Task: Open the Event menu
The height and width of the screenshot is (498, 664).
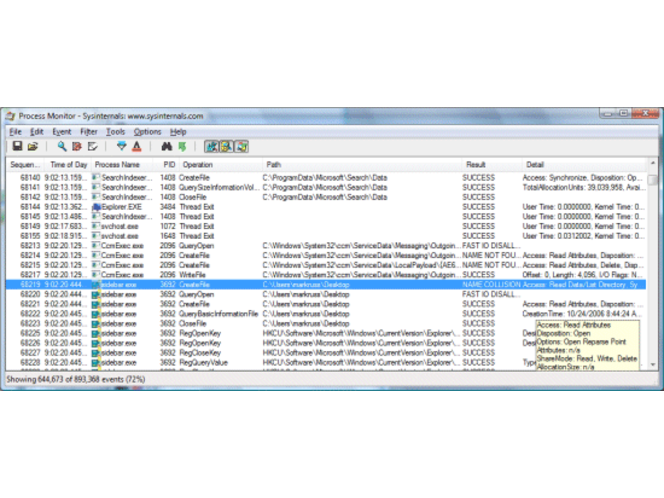Action: (62, 132)
